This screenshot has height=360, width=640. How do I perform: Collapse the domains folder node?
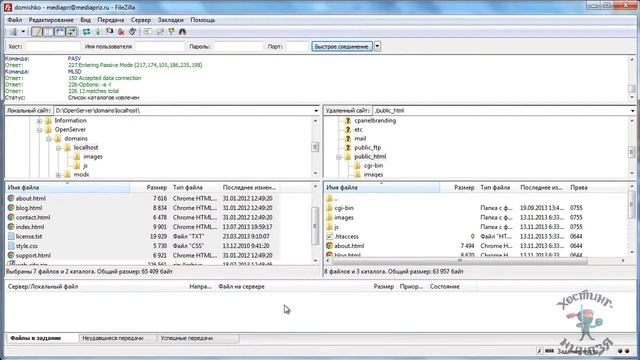coord(49,139)
